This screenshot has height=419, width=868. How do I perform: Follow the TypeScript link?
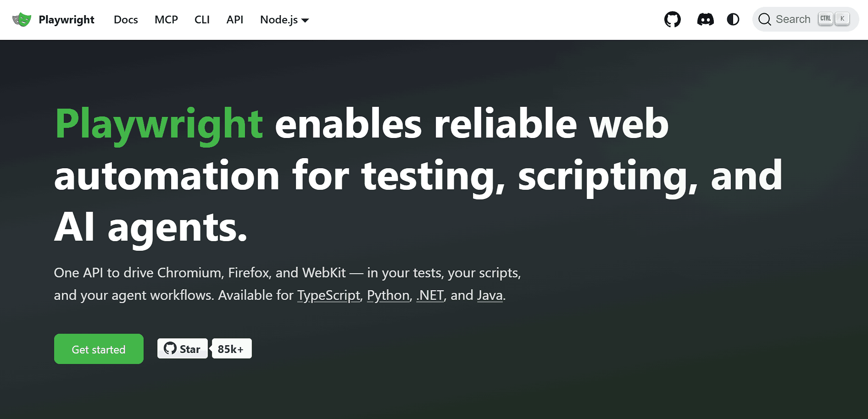[x=328, y=295]
